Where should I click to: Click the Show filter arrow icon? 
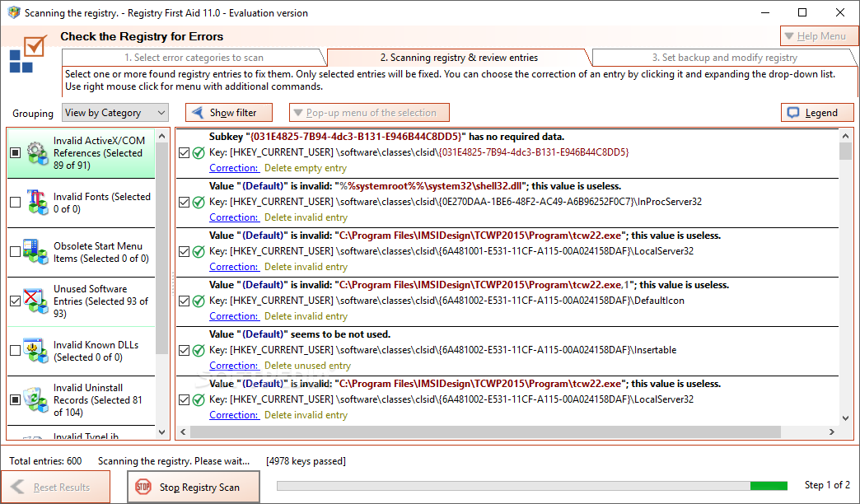point(198,113)
